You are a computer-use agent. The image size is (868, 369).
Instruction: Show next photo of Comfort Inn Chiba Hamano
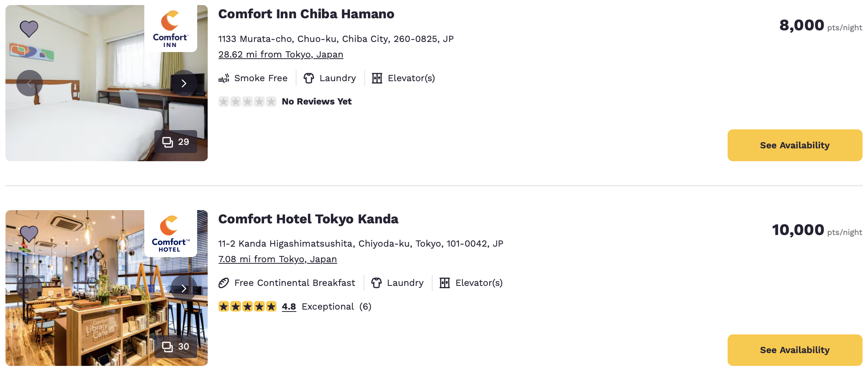184,83
